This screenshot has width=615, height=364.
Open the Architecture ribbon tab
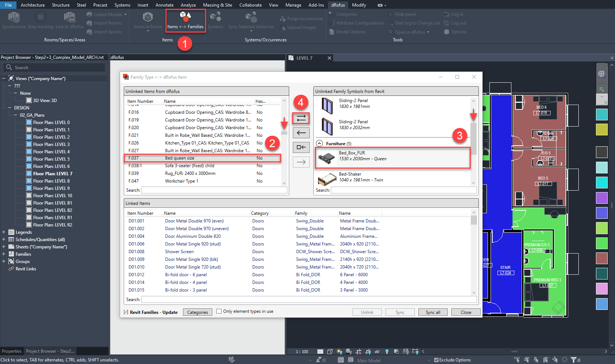pyautogui.click(x=33, y=5)
